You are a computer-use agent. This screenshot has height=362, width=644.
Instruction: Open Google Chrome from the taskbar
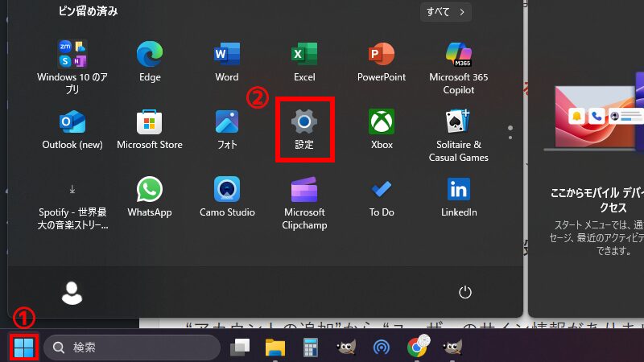pyautogui.click(x=417, y=348)
